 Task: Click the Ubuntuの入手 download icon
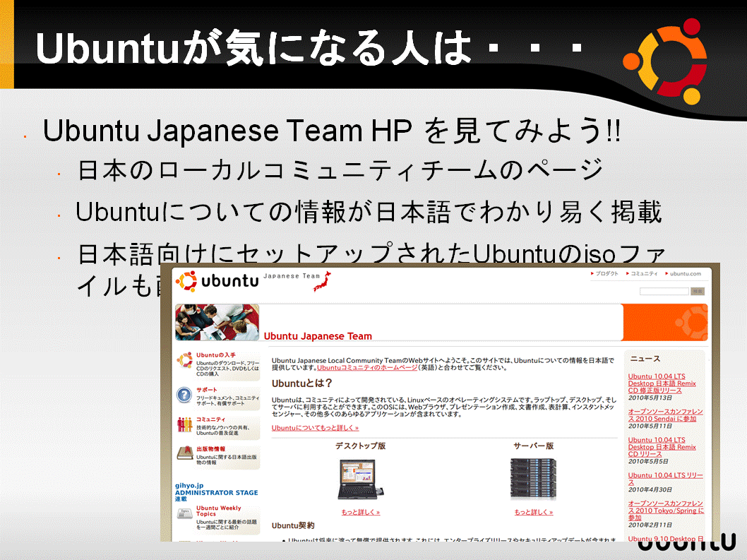coord(184,360)
